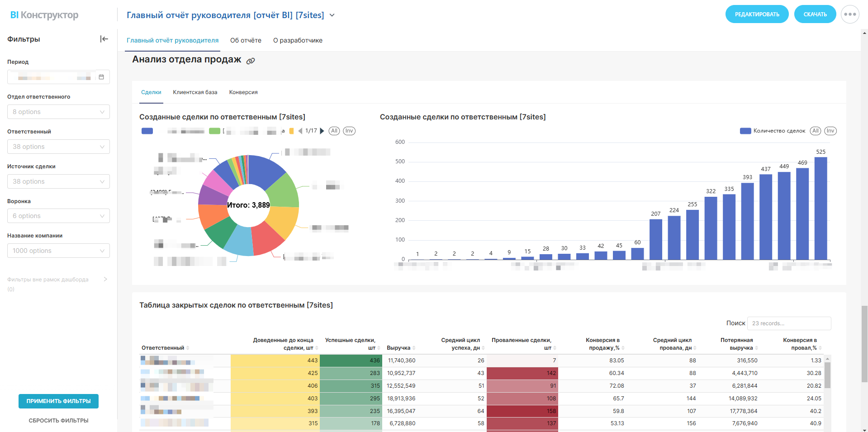The image size is (868, 432).
Task: Expand report title dropdown chevron
Action: [x=332, y=15]
